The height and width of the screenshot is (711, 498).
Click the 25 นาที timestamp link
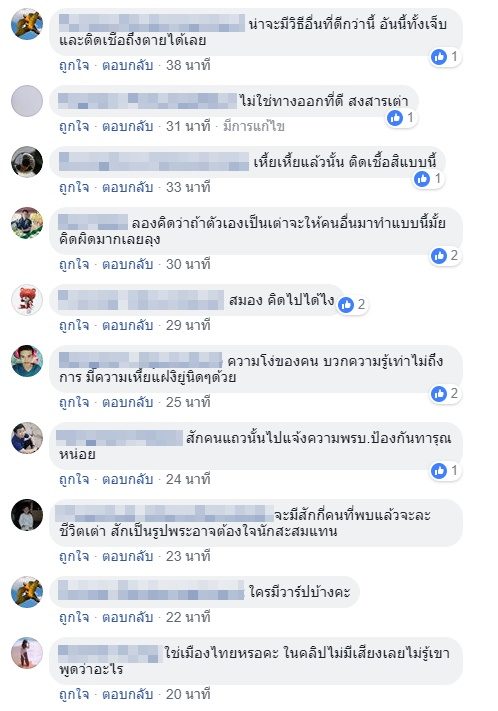click(188, 402)
